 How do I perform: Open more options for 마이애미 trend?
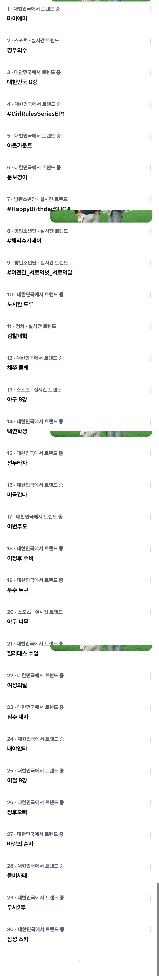150,9
